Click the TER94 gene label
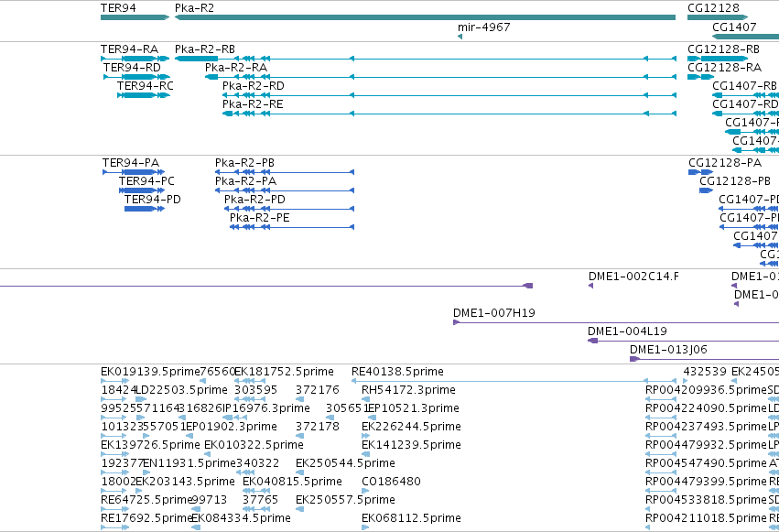The image size is (779, 532). [118, 8]
